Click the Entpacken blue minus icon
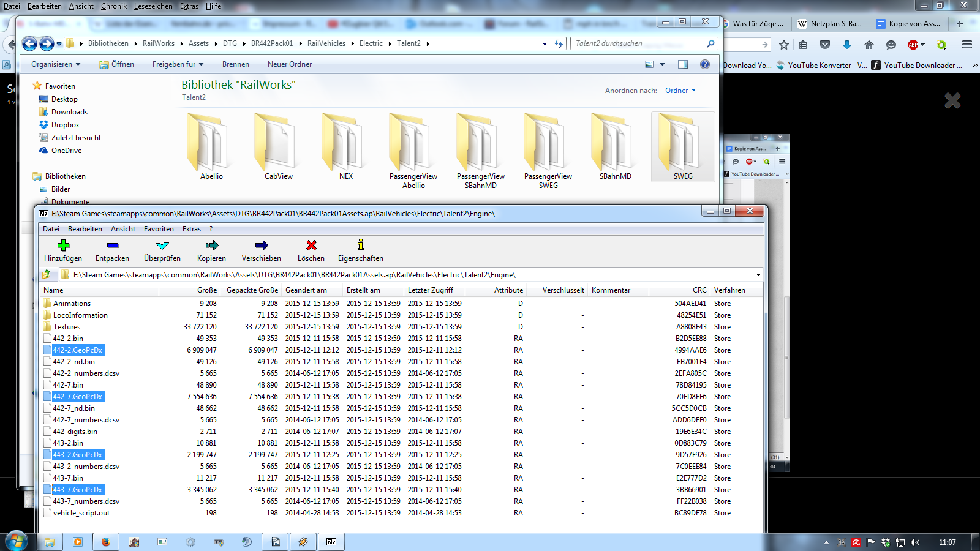The image size is (980, 551). (113, 246)
